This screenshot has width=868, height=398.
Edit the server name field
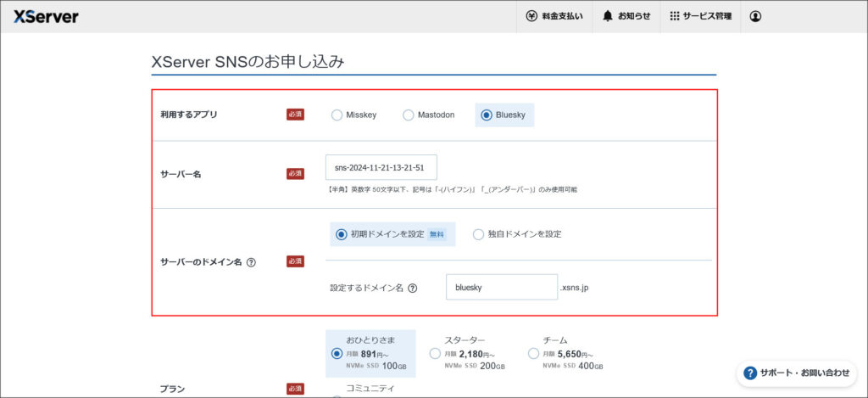click(x=381, y=167)
